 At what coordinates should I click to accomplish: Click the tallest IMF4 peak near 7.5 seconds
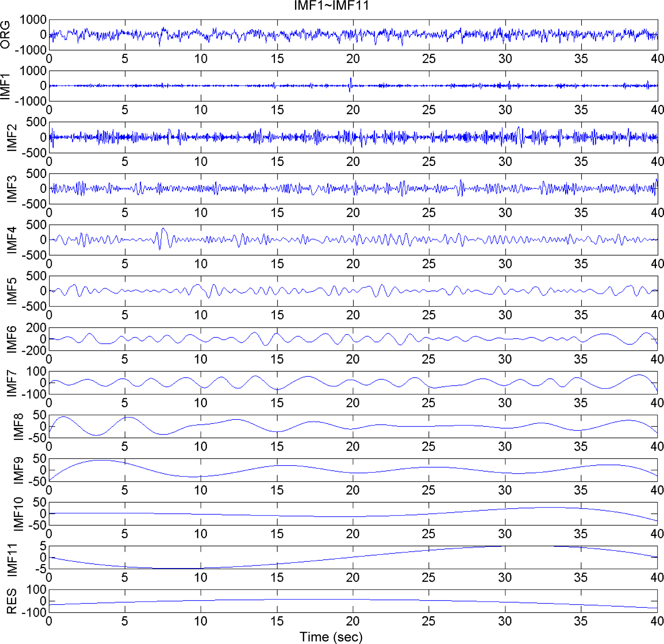(163, 229)
